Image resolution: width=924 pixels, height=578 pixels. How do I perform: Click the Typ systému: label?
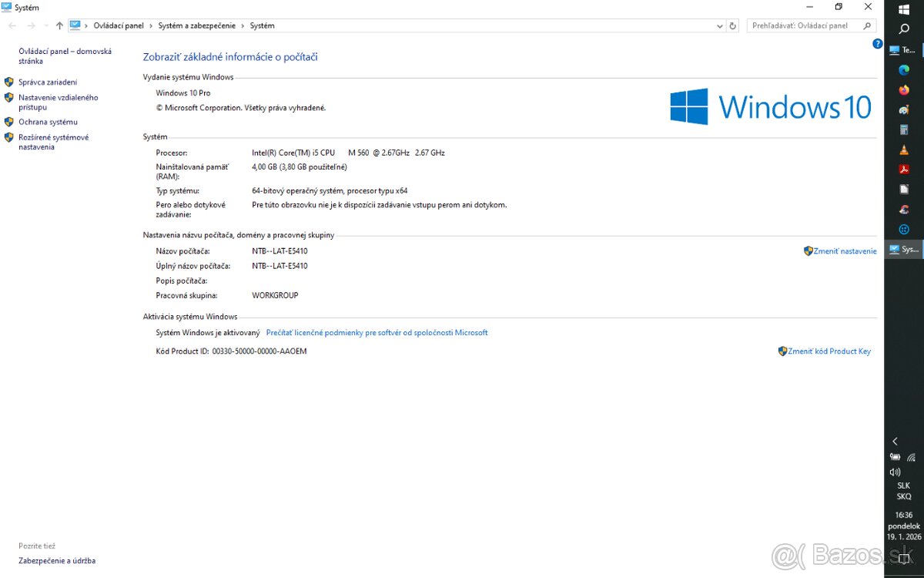point(177,190)
